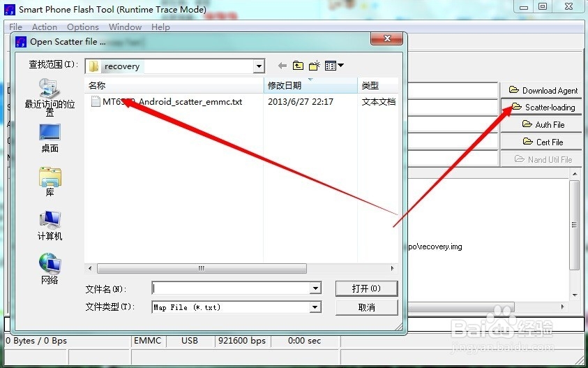Viewport: 588px width, 368px height.
Task: Click the back arrow in dialog toolbar
Action: tap(282, 66)
